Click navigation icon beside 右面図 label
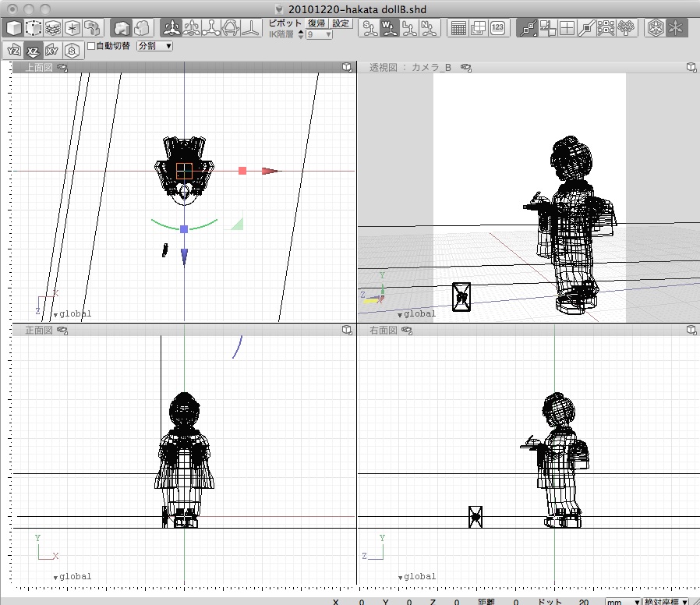The width and height of the screenshot is (700, 605). coord(407,331)
